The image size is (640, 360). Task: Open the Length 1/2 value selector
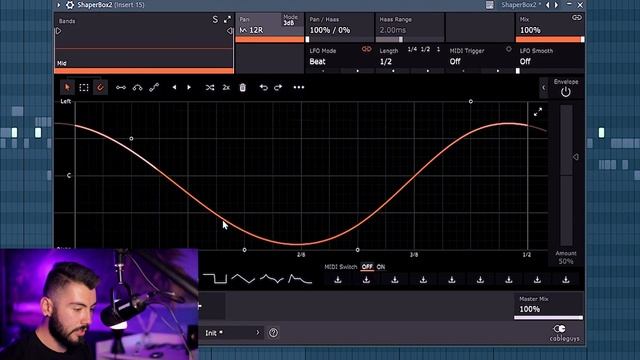[x=386, y=62]
